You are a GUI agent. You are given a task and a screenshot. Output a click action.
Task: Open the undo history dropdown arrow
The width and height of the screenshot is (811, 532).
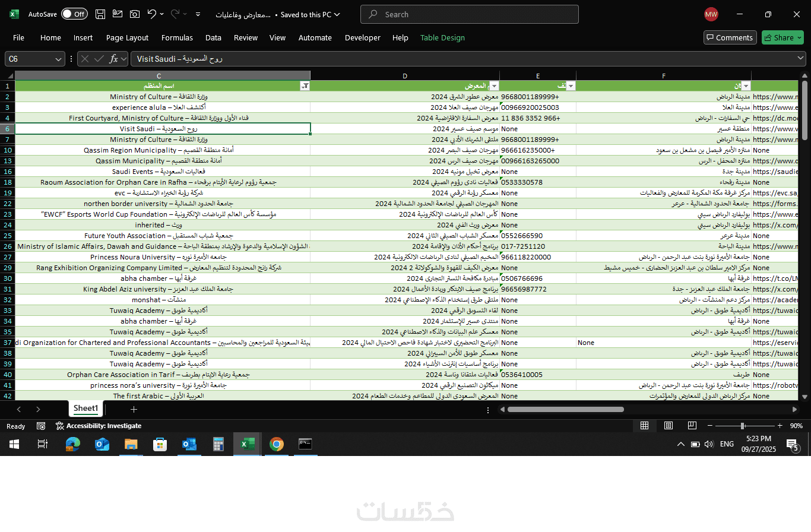162,14
